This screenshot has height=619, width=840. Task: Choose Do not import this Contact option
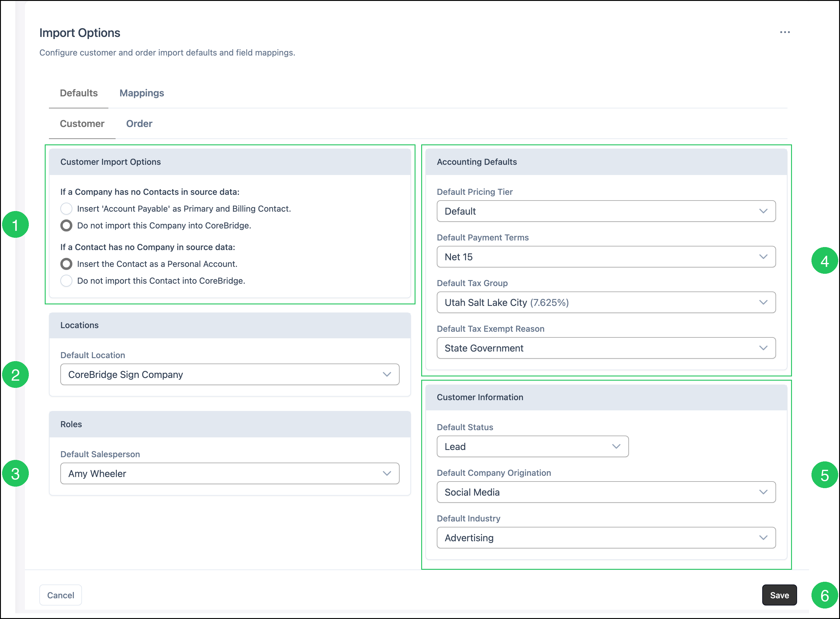click(66, 281)
